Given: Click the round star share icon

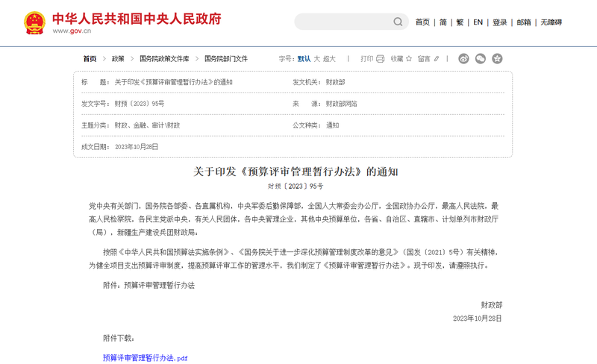Looking at the screenshot, I should point(497,59).
